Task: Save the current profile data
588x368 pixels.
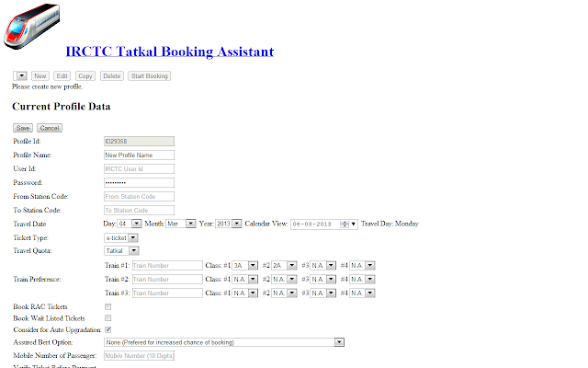Action: pos(23,128)
